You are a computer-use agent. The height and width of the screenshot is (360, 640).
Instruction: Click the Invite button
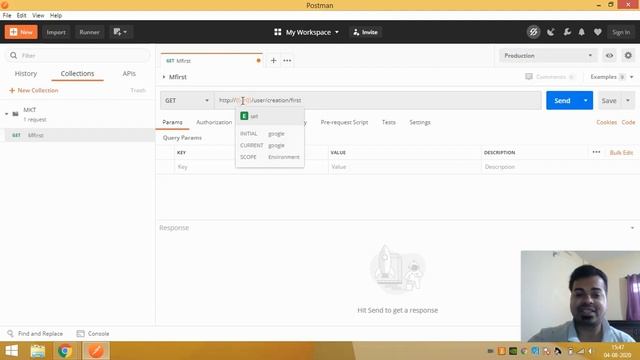coord(365,32)
